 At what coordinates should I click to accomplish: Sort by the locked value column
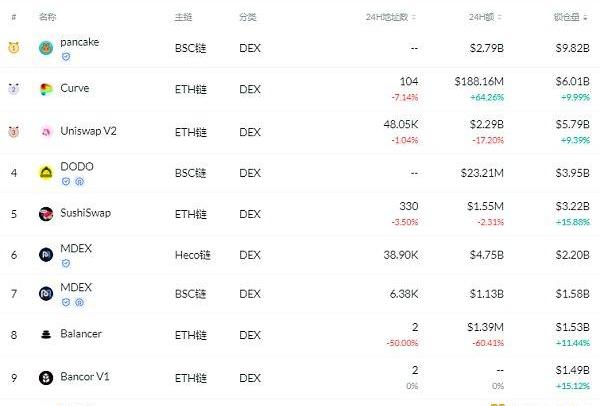(x=571, y=17)
